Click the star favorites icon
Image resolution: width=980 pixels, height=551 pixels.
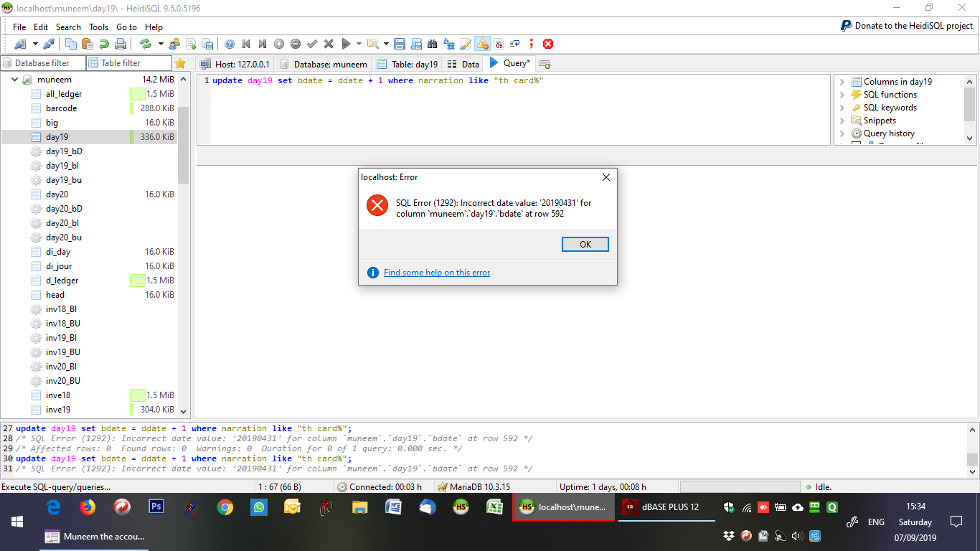tap(180, 63)
